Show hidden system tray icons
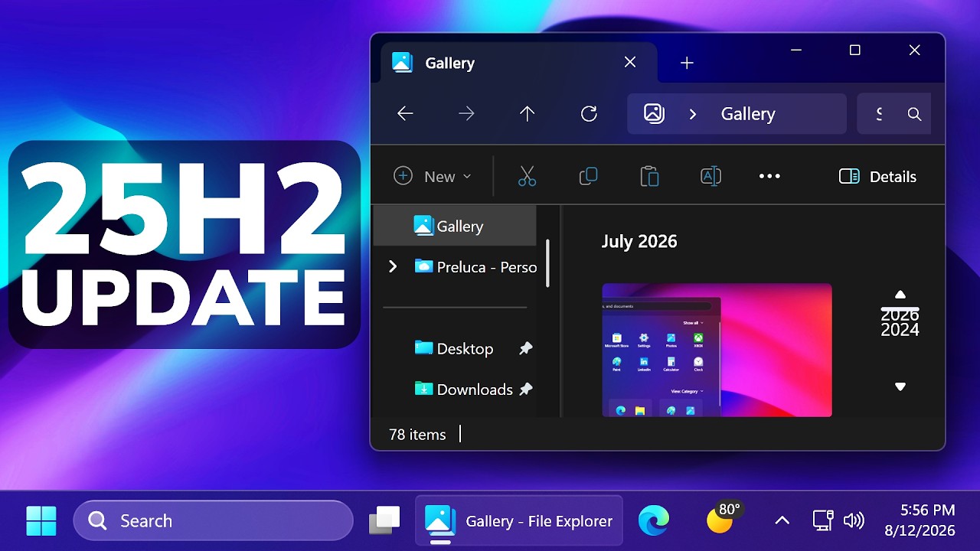Screen dimensions: 980x551 (782, 520)
